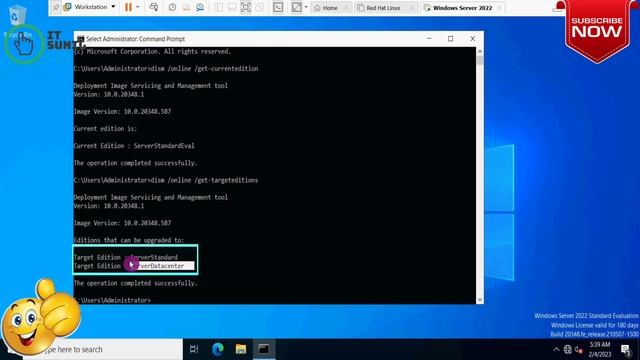
Task: Open the snapshot manager icon
Action: point(200,7)
